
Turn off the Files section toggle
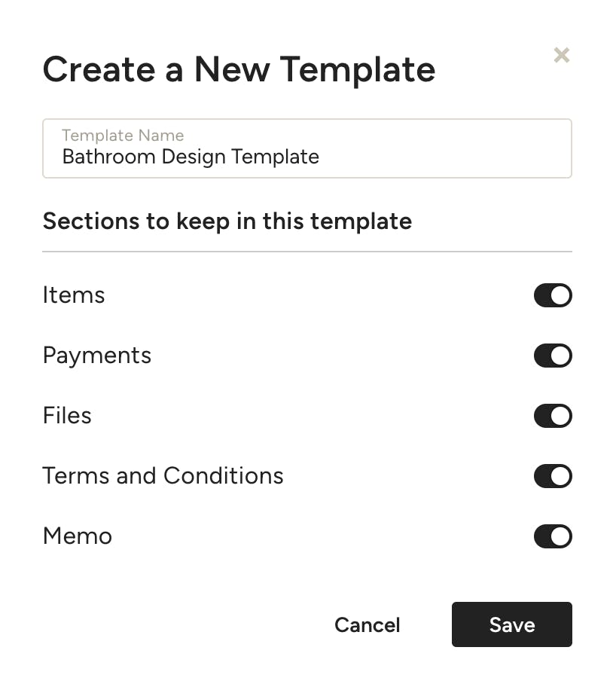coord(553,416)
